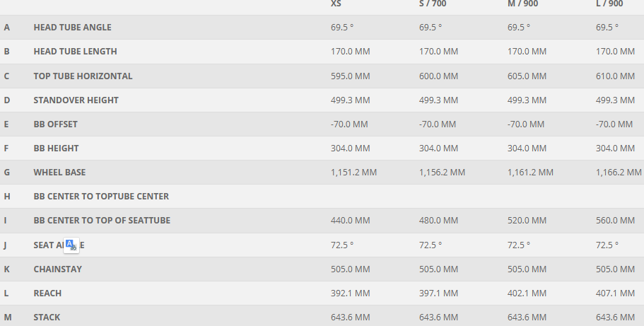Image resolution: width=644 pixels, height=326 pixels.
Task: Select the 402.1 MM reach value
Action: 527,293
